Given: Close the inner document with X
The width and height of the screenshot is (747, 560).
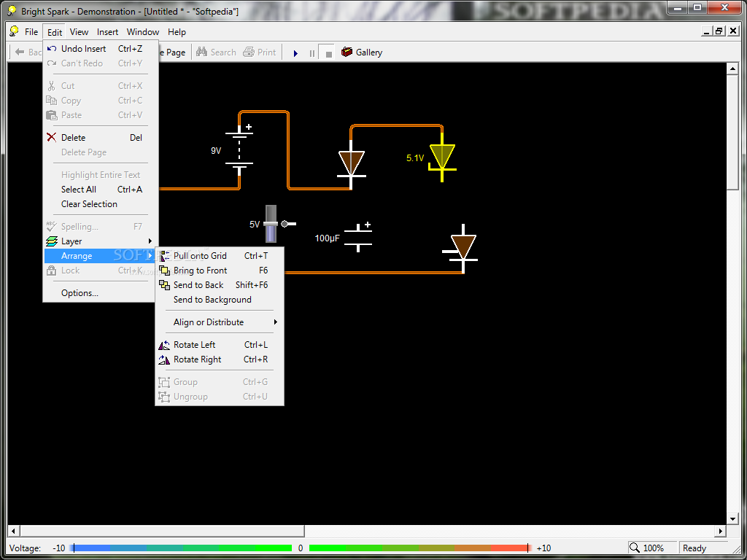Looking at the screenshot, I should point(733,31).
